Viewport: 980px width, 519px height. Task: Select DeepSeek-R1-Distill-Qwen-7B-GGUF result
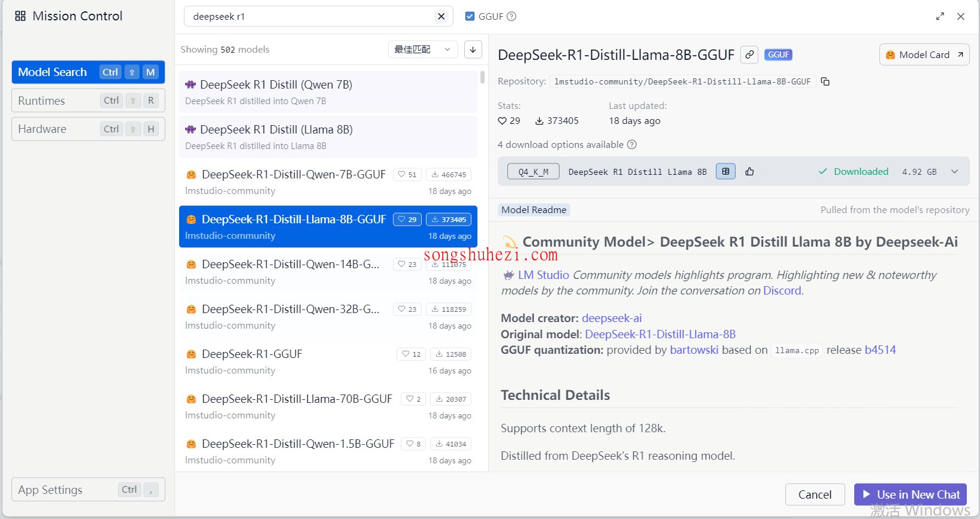point(328,182)
